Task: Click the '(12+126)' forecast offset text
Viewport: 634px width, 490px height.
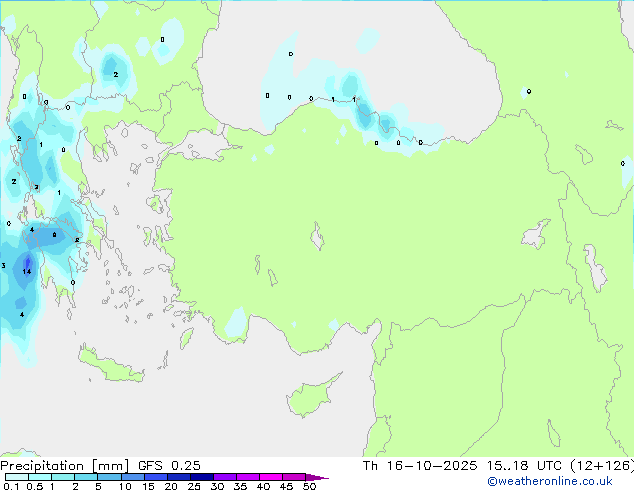Action: pos(602,466)
